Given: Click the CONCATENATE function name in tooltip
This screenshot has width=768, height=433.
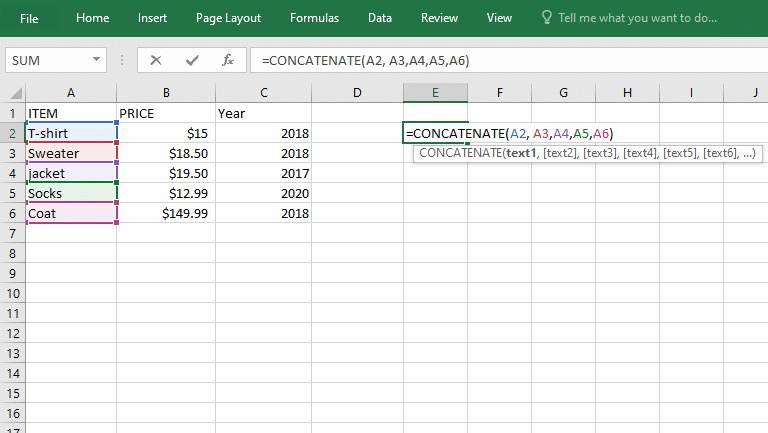Looking at the screenshot, I should [462, 153].
